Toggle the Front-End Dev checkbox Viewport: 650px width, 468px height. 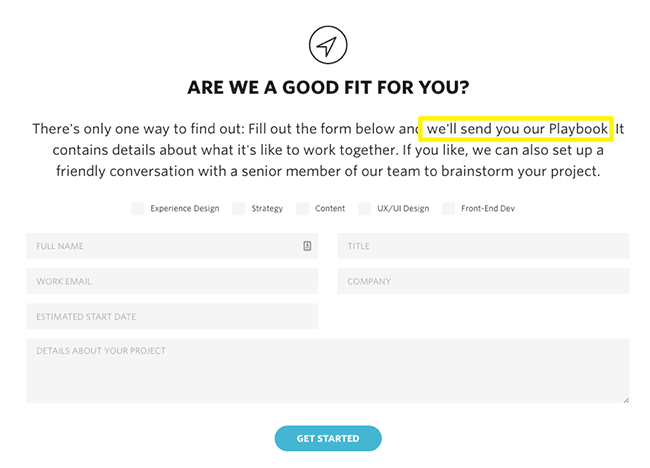[x=449, y=209]
